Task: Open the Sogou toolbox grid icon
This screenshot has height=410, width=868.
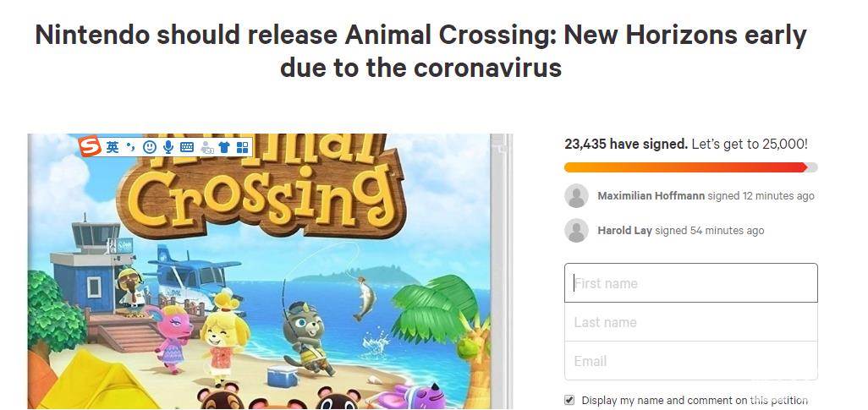Action: tap(243, 147)
